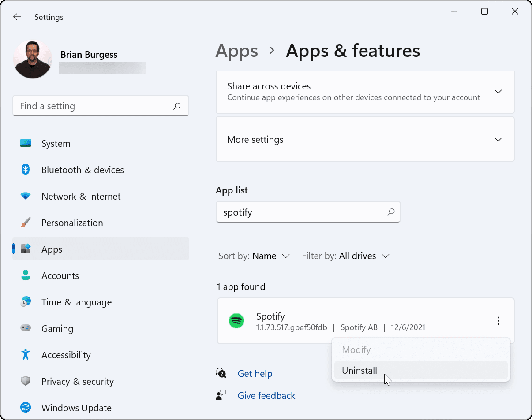This screenshot has width=532, height=420.
Task: Click the Bluetooth & devices icon
Action: click(x=26, y=170)
